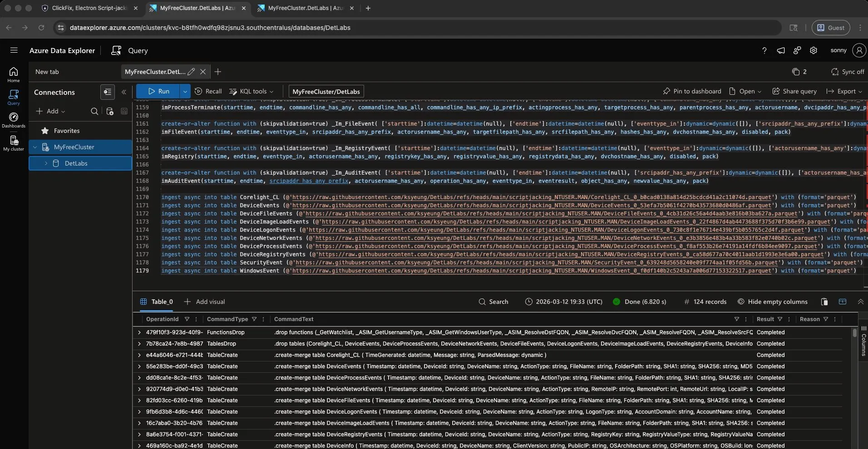The image size is (868, 449).
Task: Copy results using the clipboard icon
Action: click(x=824, y=302)
